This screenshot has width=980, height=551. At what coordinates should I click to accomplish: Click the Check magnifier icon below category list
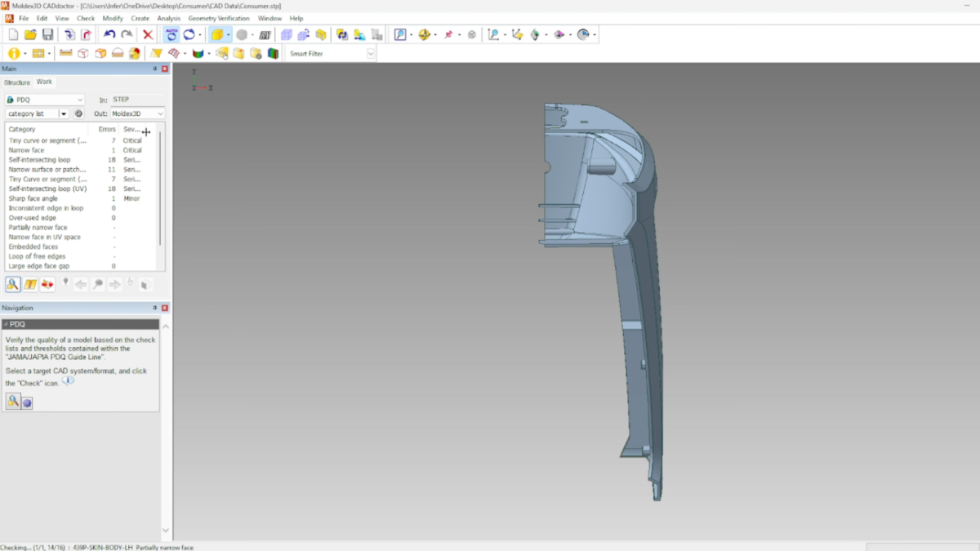(13, 284)
